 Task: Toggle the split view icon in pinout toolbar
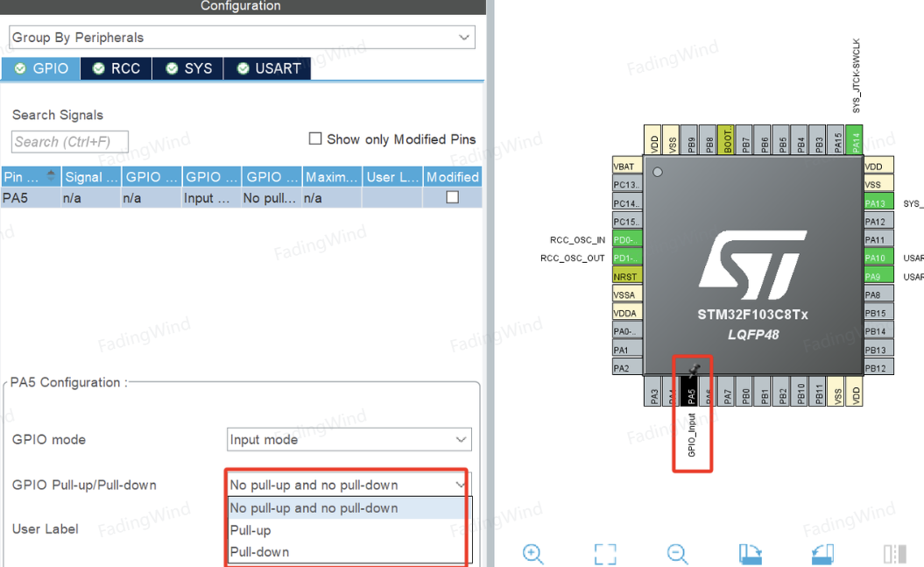tap(894, 554)
